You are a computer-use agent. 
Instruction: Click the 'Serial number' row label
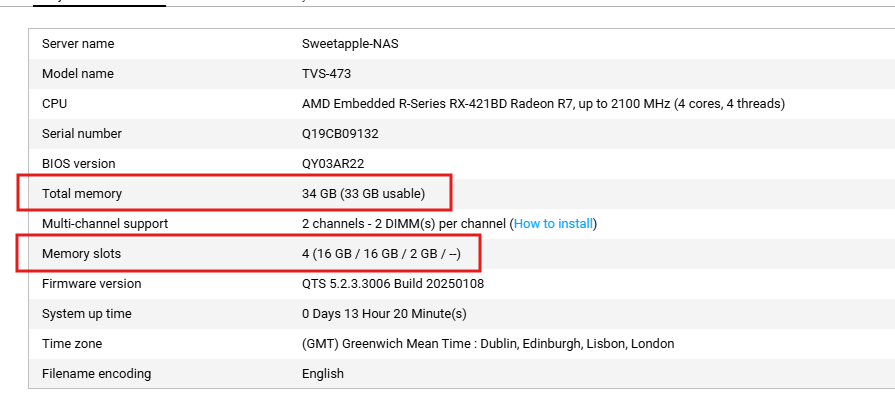(82, 134)
